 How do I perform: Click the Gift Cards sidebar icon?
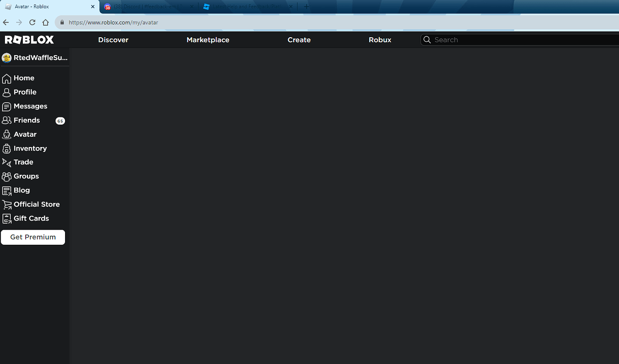[x=7, y=218]
